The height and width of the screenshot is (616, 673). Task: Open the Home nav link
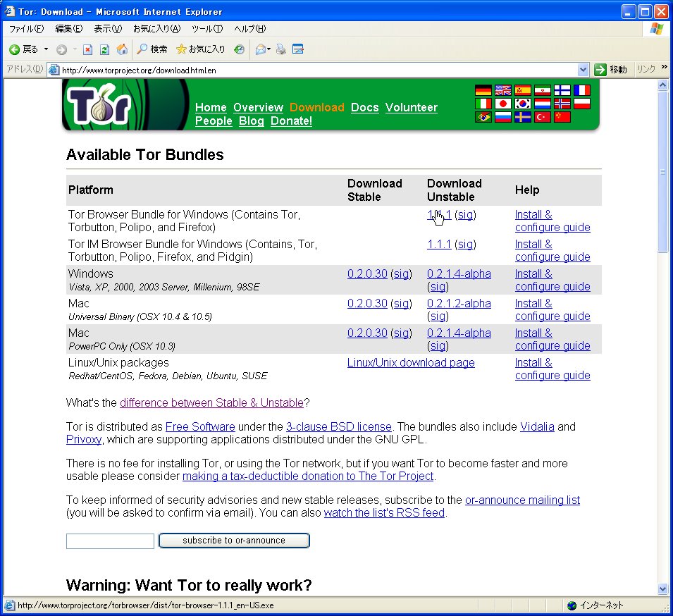pyautogui.click(x=211, y=107)
